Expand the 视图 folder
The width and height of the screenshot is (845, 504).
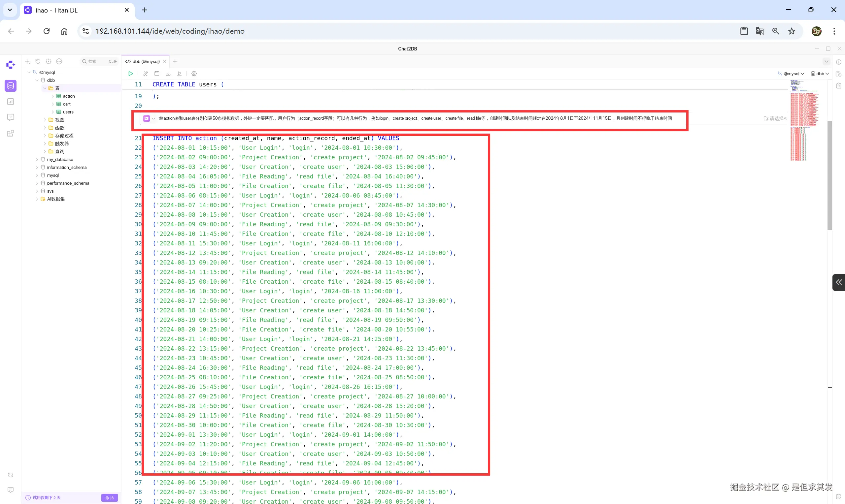(45, 119)
